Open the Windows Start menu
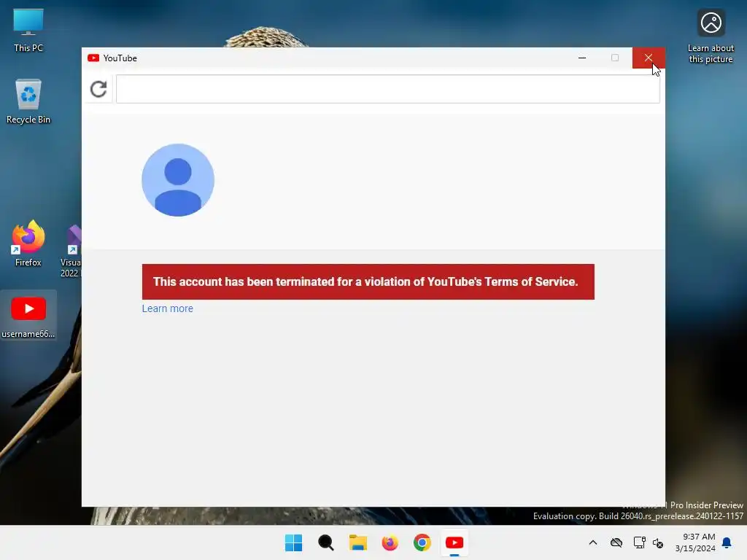Viewport: 747px width, 560px height. point(293,542)
